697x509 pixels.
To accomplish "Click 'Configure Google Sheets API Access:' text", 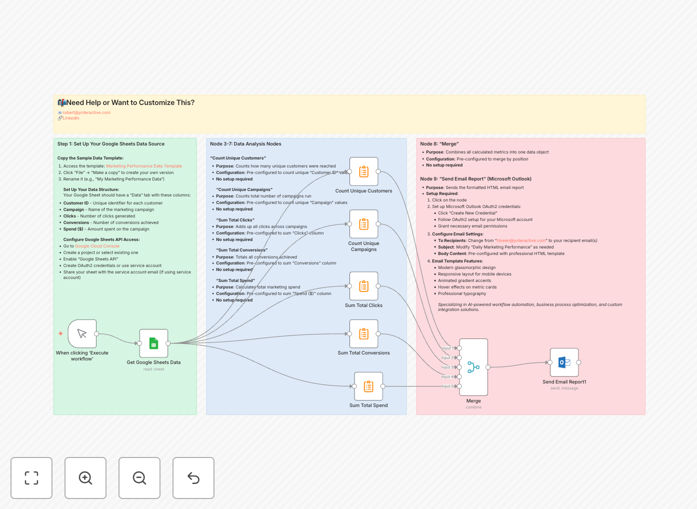I will click(x=101, y=239).
